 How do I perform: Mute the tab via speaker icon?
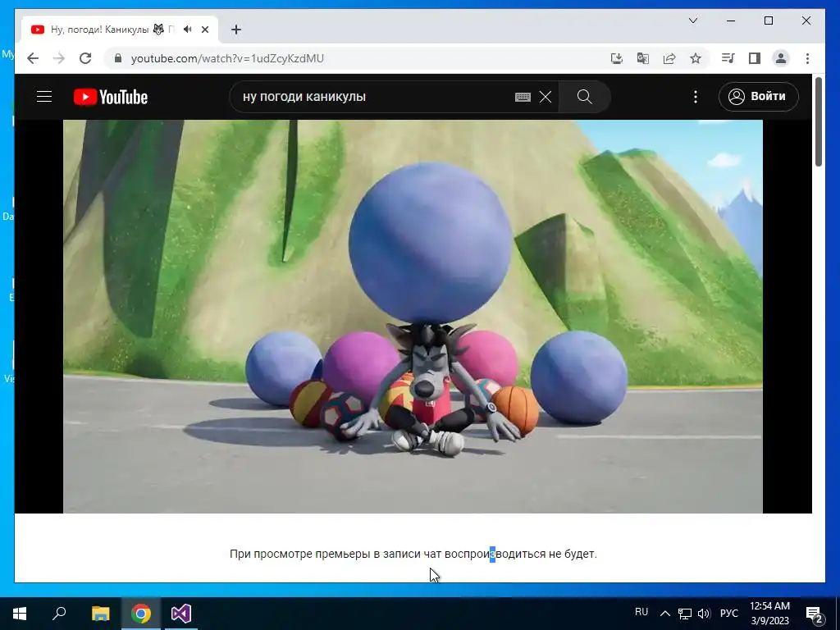[x=187, y=30]
